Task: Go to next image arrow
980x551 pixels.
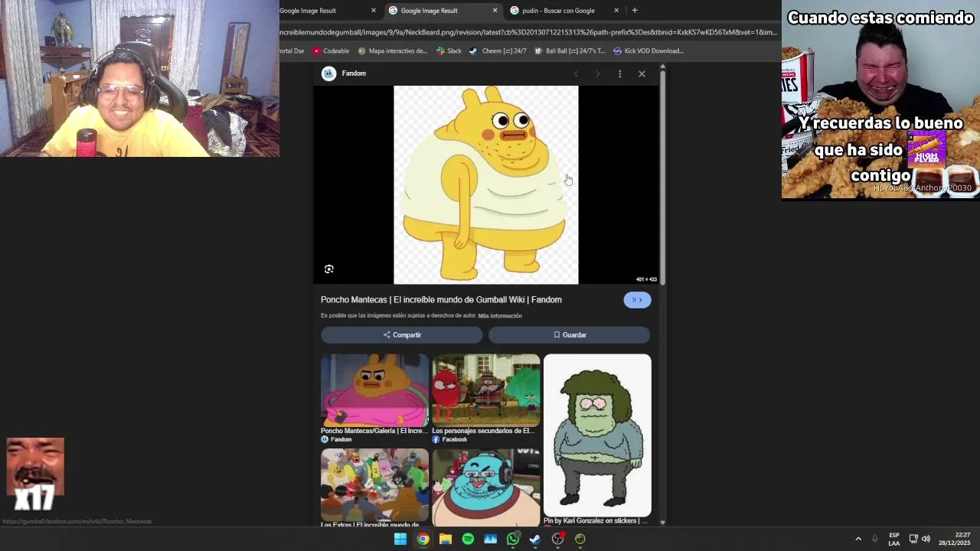Action: click(x=598, y=74)
